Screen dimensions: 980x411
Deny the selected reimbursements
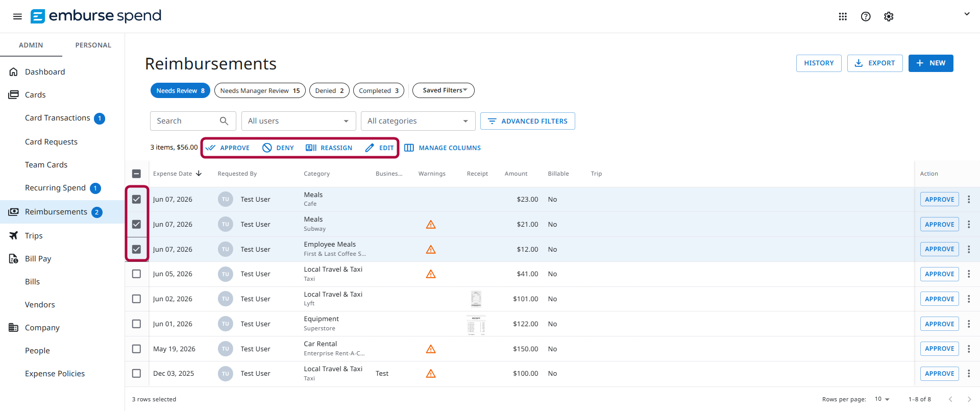tap(278, 148)
